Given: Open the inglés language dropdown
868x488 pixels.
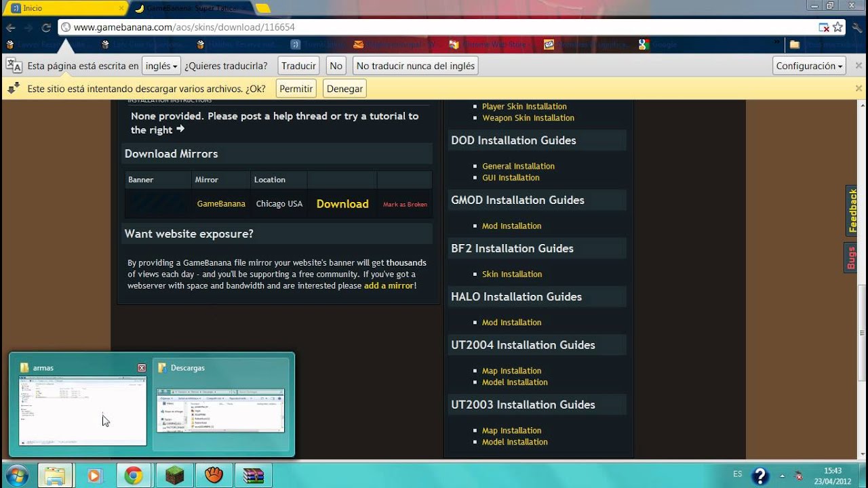Looking at the screenshot, I should [161, 66].
